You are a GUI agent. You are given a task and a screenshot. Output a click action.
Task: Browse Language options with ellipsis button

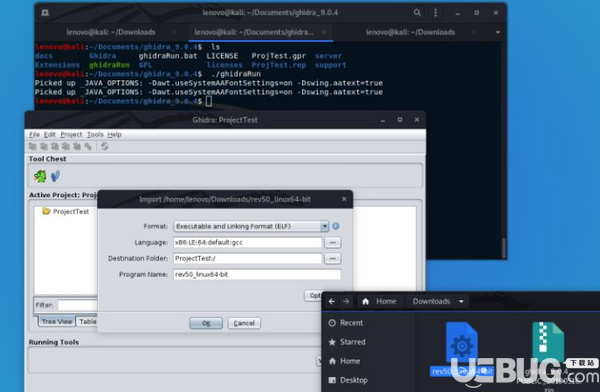tap(333, 242)
